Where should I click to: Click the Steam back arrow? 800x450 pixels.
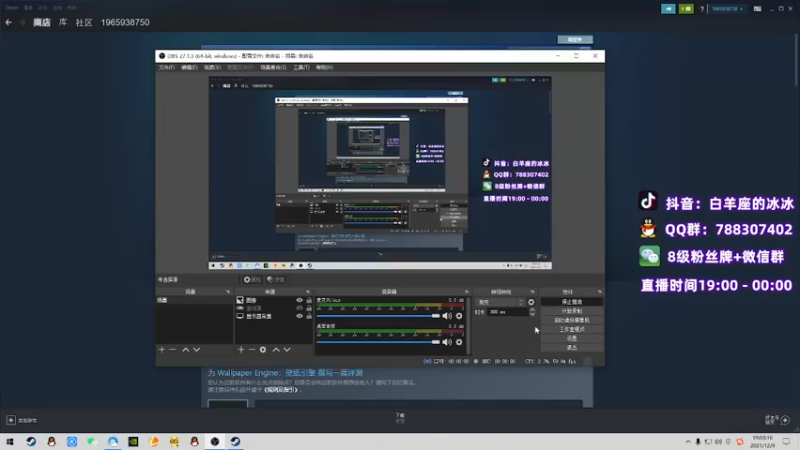8,22
